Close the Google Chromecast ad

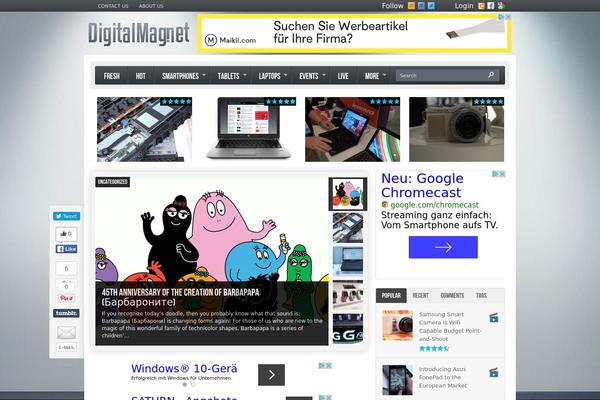click(502, 174)
